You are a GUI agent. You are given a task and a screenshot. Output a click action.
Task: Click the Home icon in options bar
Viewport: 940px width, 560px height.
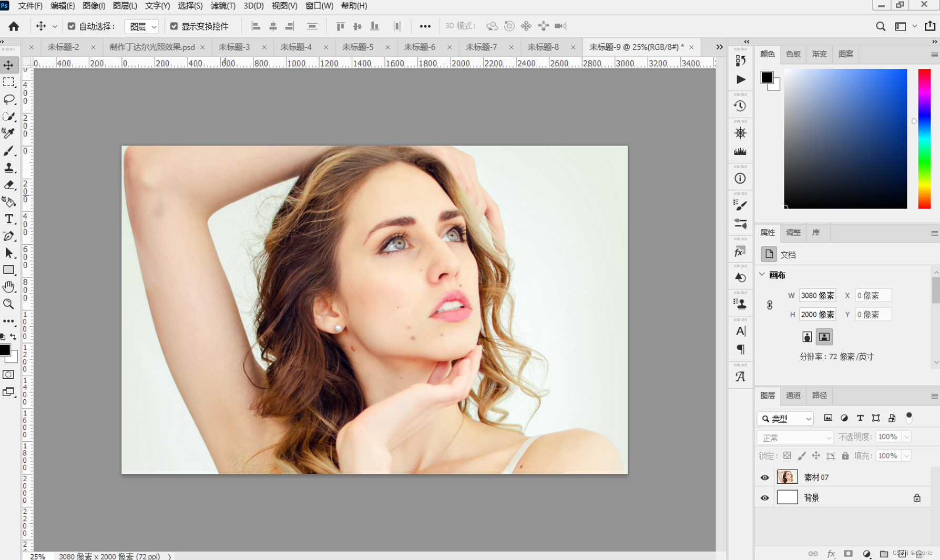[x=14, y=26]
